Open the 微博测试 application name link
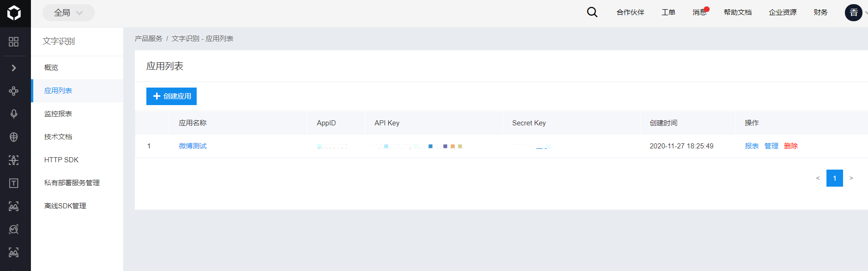Image resolution: width=868 pixels, height=271 pixels. pos(193,146)
